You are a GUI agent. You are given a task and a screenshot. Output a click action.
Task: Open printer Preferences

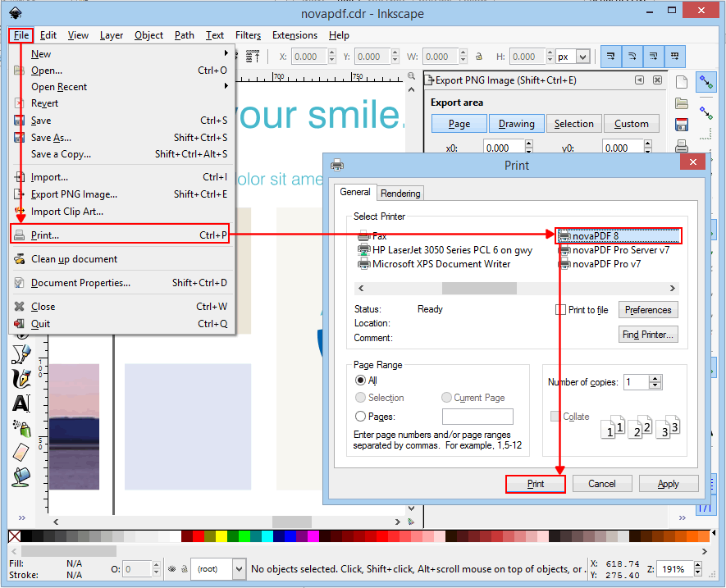click(x=648, y=310)
